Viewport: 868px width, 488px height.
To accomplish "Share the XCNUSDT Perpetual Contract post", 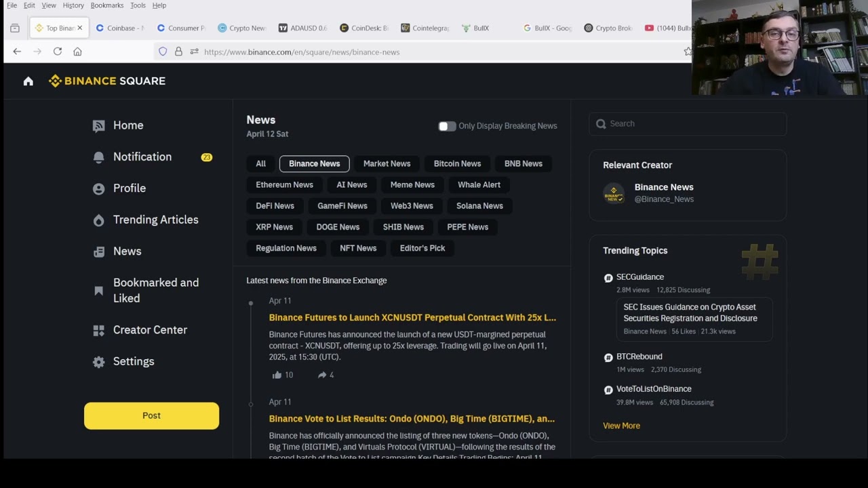I will (322, 375).
